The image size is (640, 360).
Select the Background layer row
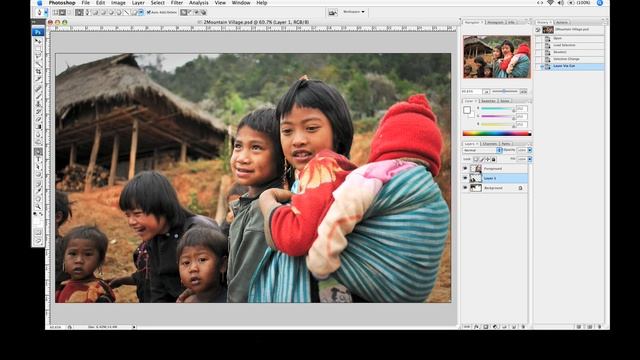[x=495, y=188]
